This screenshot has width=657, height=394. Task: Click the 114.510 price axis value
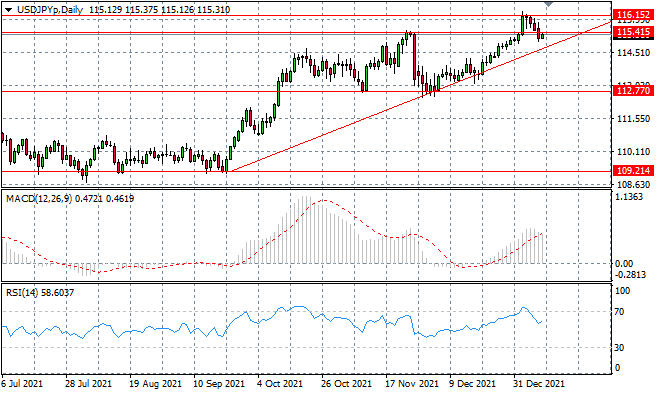tap(634, 53)
